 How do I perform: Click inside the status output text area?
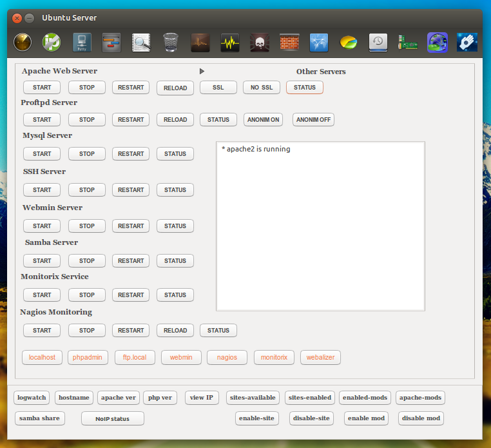[x=320, y=226]
